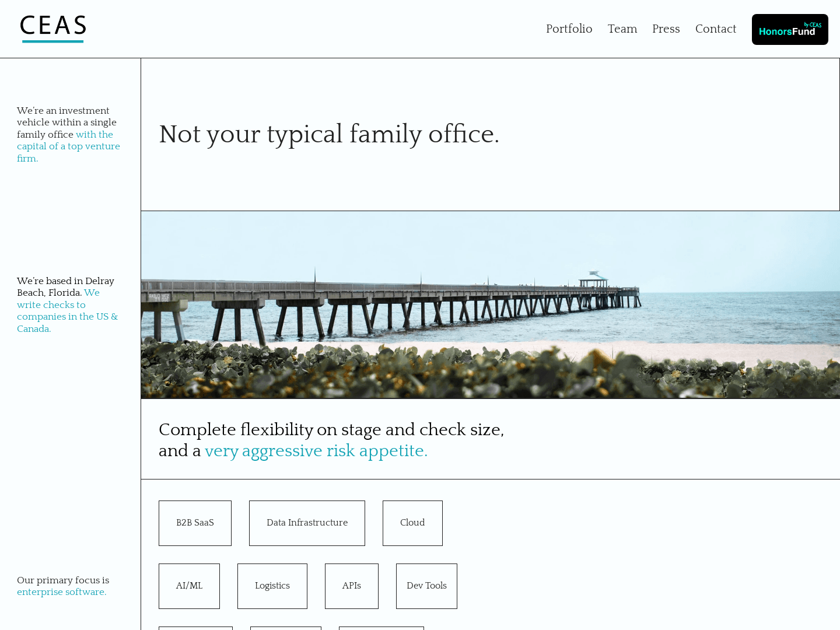The image size is (840, 630).
Task: Go to the Team page
Action: pos(622,29)
